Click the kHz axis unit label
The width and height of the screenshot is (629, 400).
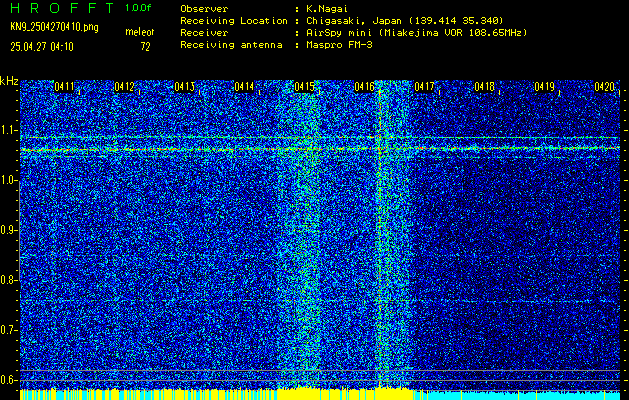click(9, 81)
